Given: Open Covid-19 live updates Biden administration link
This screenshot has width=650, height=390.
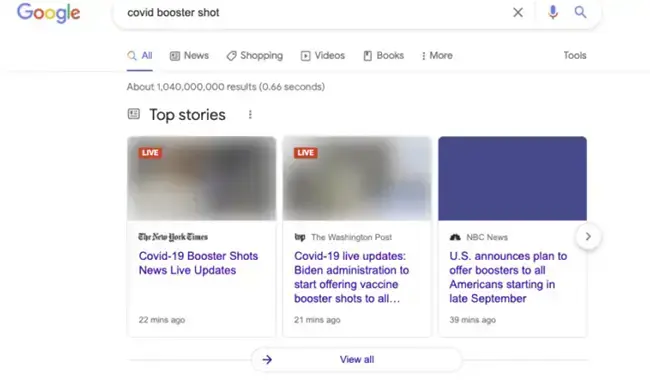Looking at the screenshot, I should pyautogui.click(x=352, y=277).
